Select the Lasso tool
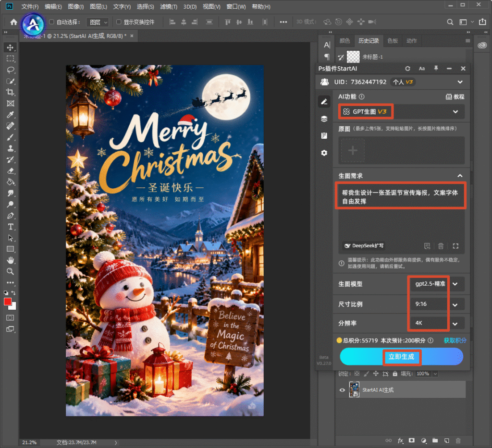The width and height of the screenshot is (492, 448). (11, 70)
